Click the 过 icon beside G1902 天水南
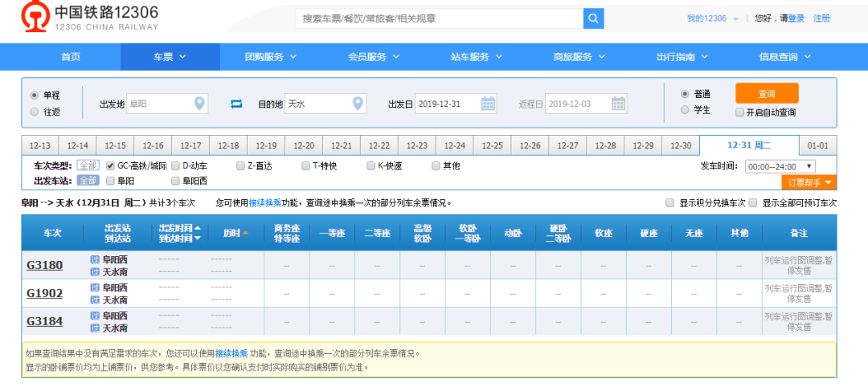 point(95,299)
